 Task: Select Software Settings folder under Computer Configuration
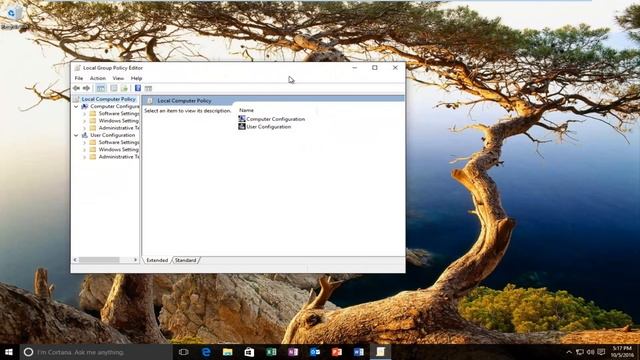click(119, 113)
